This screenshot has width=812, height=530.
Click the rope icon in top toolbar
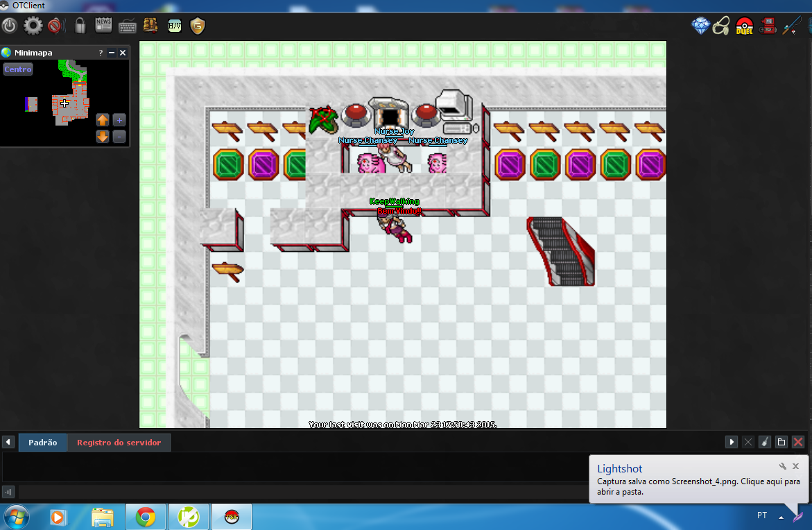point(721,26)
